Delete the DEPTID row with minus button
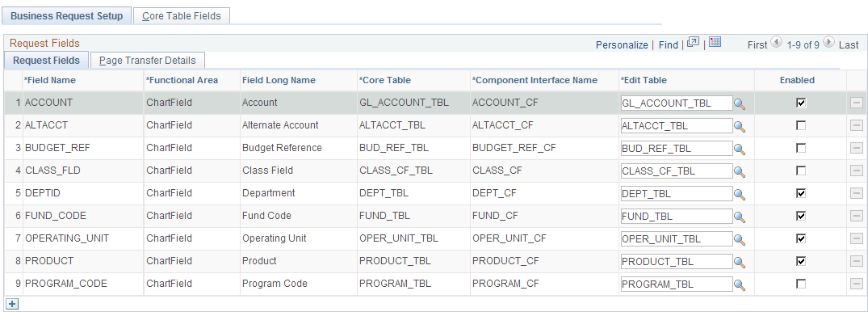 857,193
